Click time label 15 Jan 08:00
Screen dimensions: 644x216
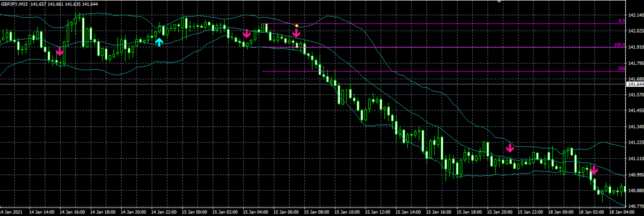[317, 212]
